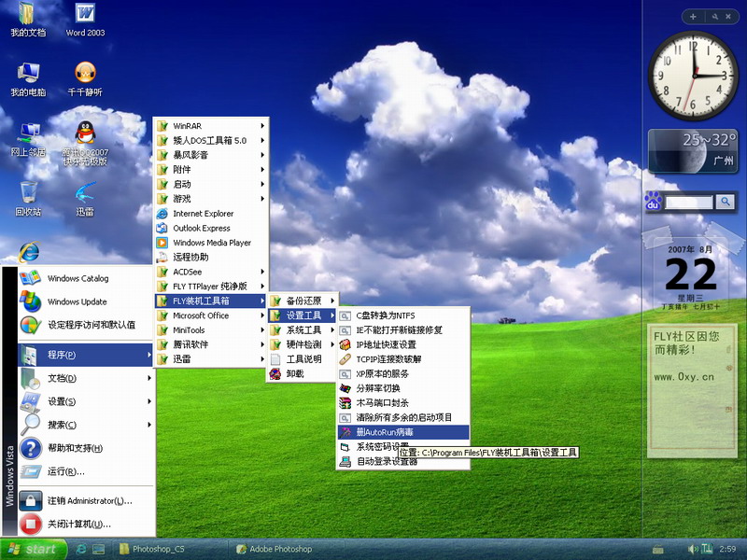Run the TCPIP连接数破解 tool
The height and width of the screenshot is (560, 747).
click(403, 359)
